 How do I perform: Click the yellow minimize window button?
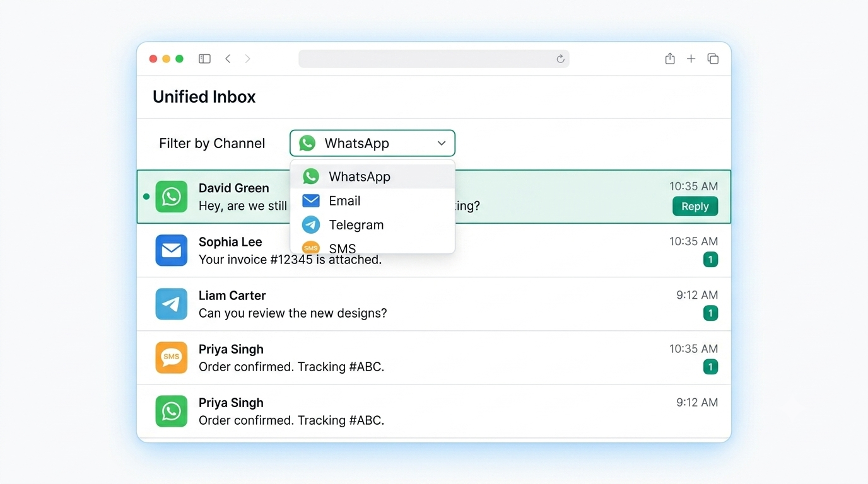pos(166,59)
